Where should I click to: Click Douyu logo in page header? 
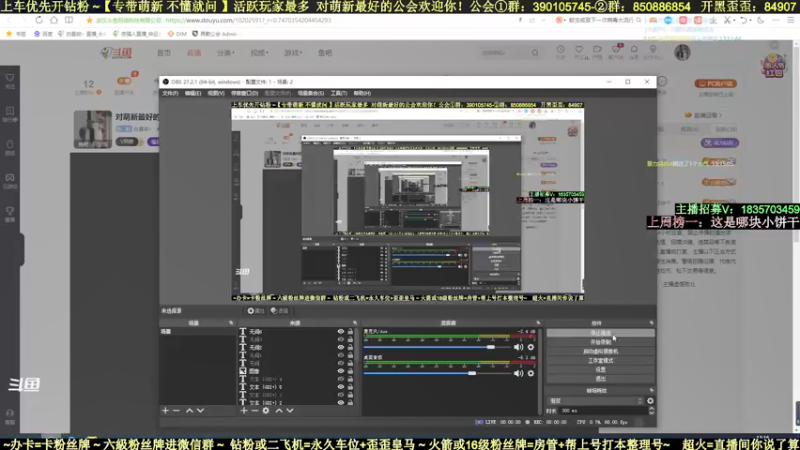(116, 53)
